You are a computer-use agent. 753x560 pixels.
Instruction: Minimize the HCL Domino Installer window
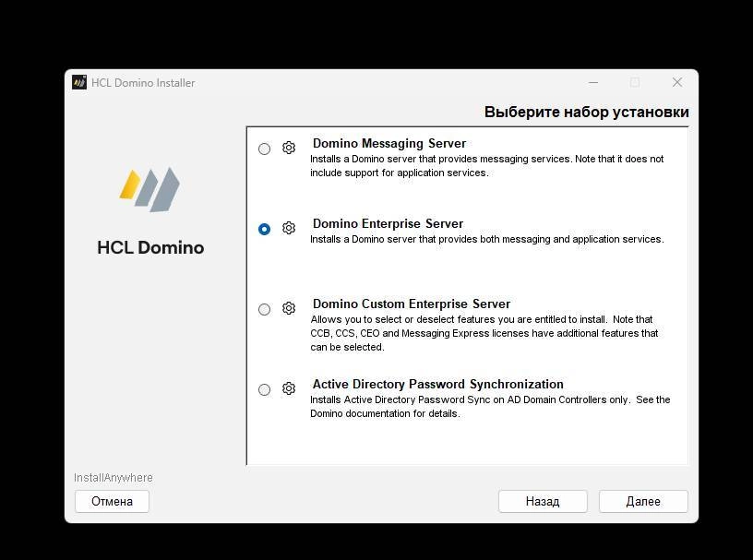(x=593, y=83)
